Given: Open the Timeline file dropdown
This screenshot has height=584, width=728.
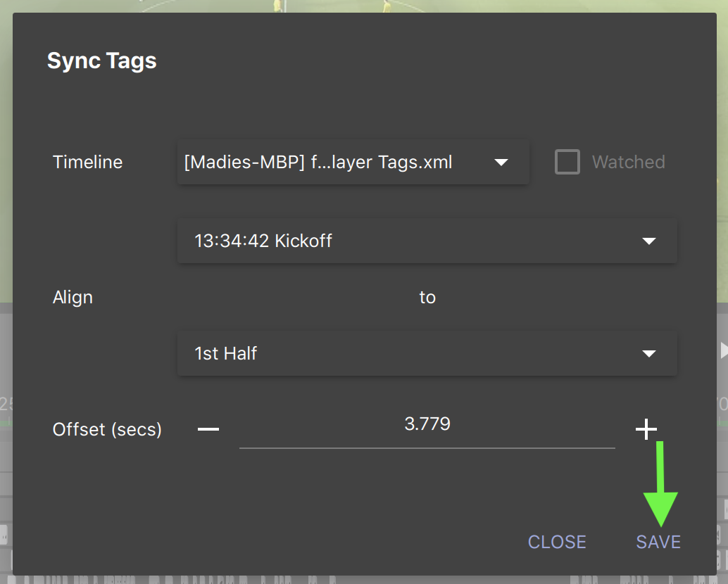Looking at the screenshot, I should [353, 162].
